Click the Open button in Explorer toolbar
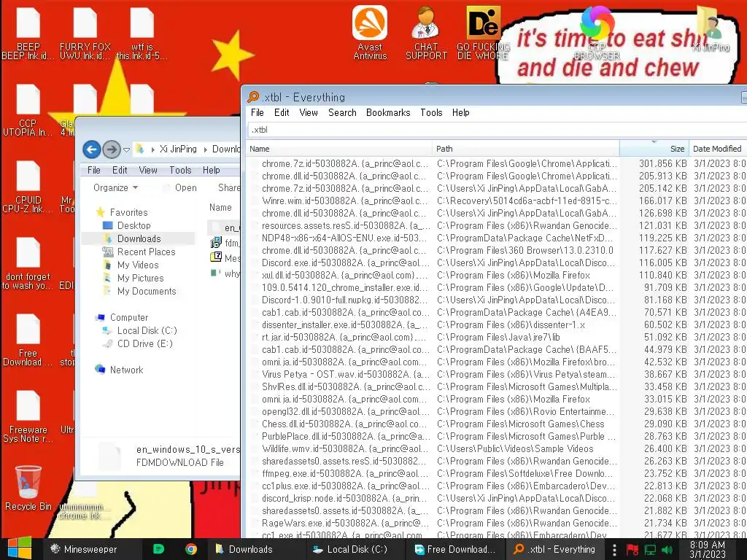The width and height of the screenshot is (747, 560). tap(180, 187)
